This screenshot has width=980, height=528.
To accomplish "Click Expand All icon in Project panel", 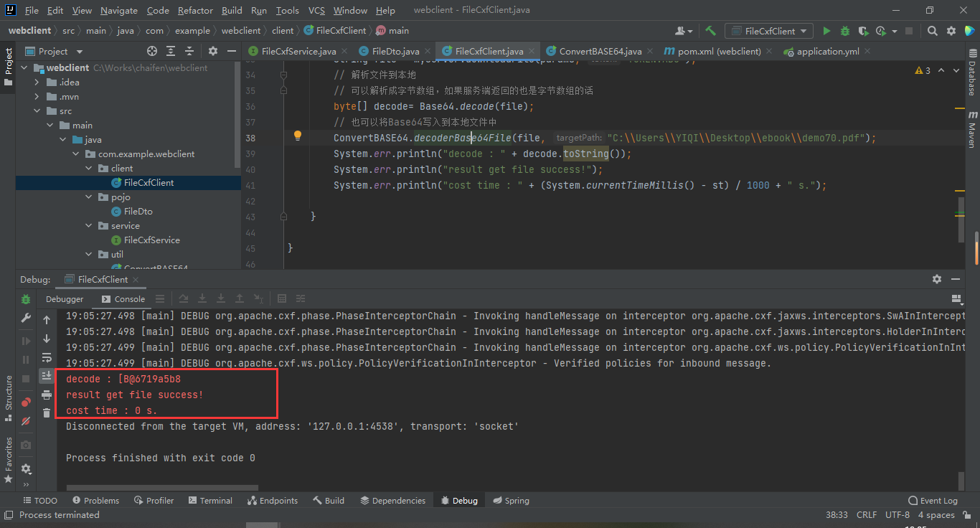I will [x=171, y=51].
